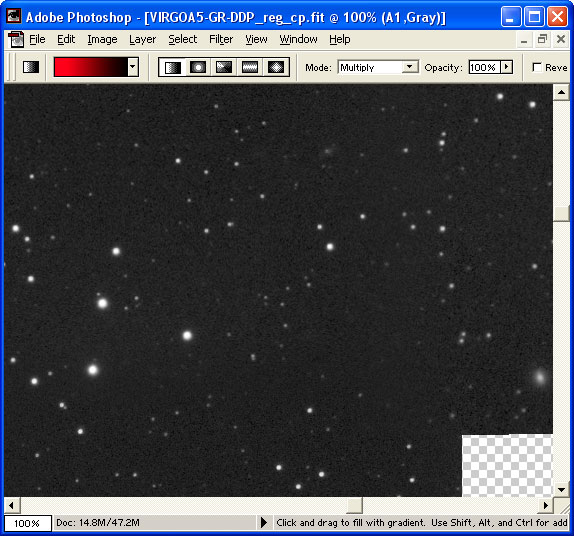Choose the Reflected Gradient style icon
This screenshot has width=574, height=536.
(x=250, y=67)
